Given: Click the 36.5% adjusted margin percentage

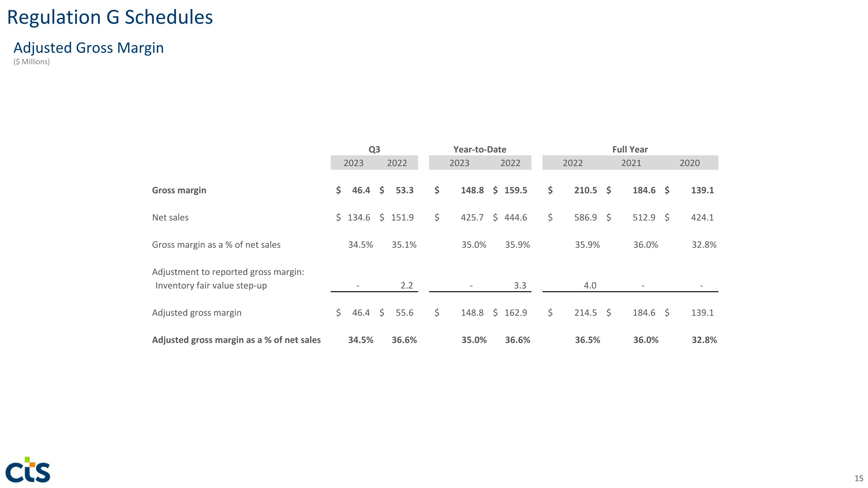Looking at the screenshot, I should (587, 340).
